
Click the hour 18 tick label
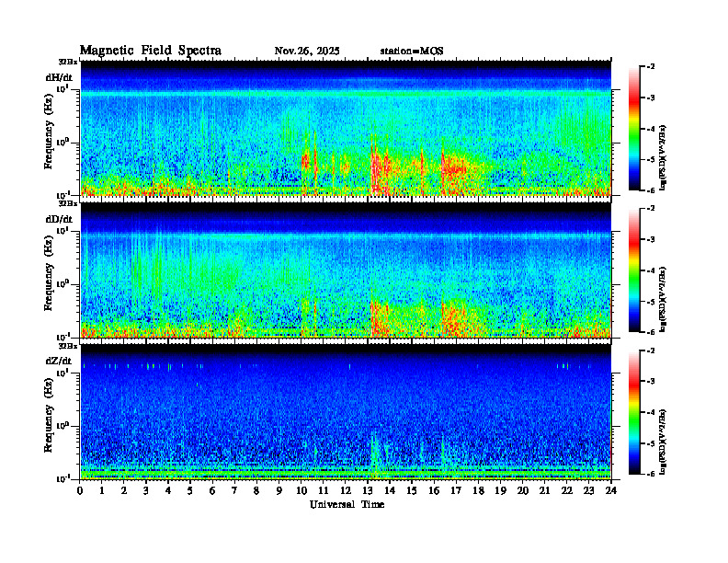(x=478, y=491)
